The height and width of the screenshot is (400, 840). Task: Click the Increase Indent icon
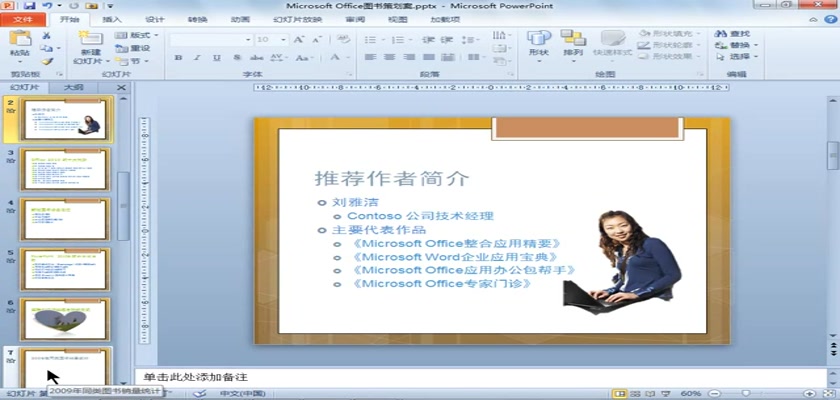point(446,40)
